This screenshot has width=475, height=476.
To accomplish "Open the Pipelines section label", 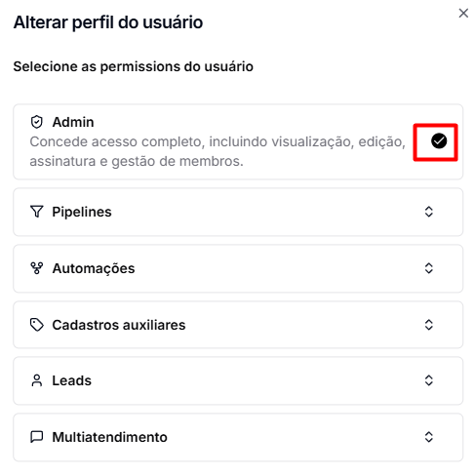I will coord(82,212).
